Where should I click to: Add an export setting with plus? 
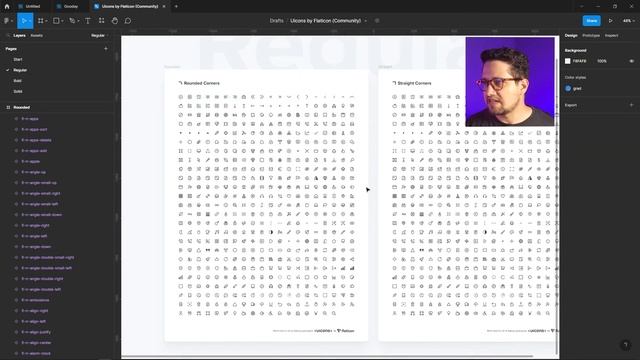(x=631, y=105)
